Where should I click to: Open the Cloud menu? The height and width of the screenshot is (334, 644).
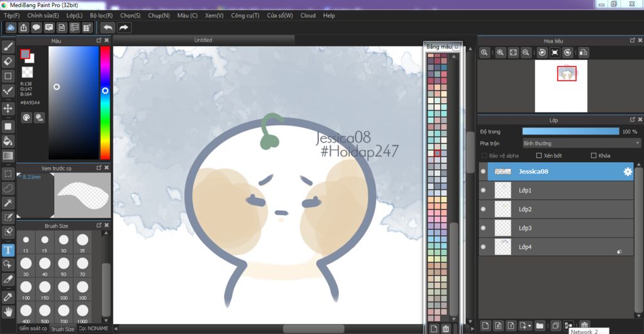(308, 15)
